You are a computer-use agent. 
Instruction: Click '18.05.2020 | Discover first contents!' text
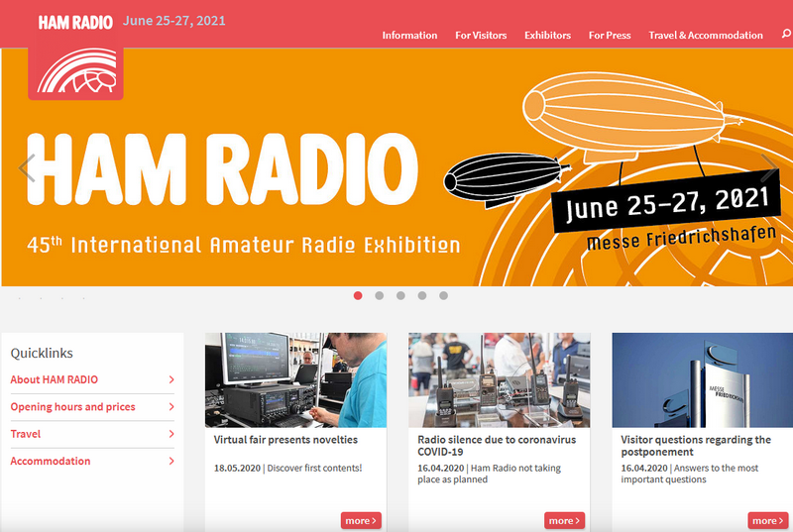click(287, 468)
